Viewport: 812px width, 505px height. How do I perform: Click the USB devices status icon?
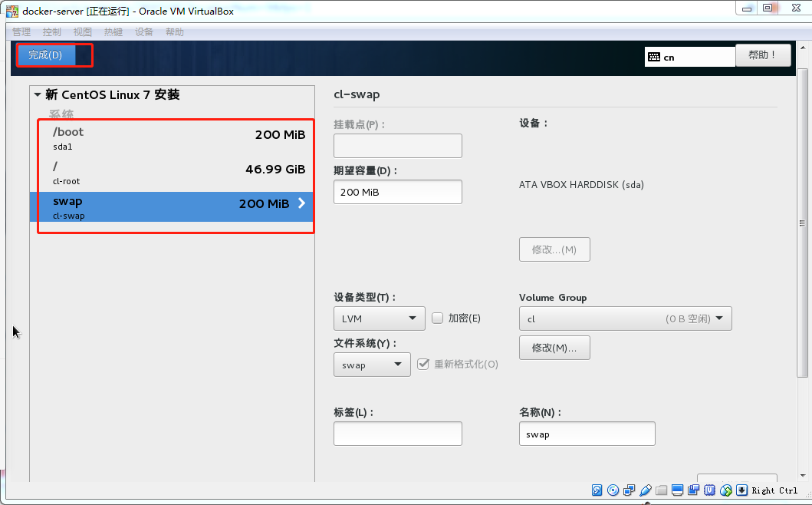pos(646,490)
